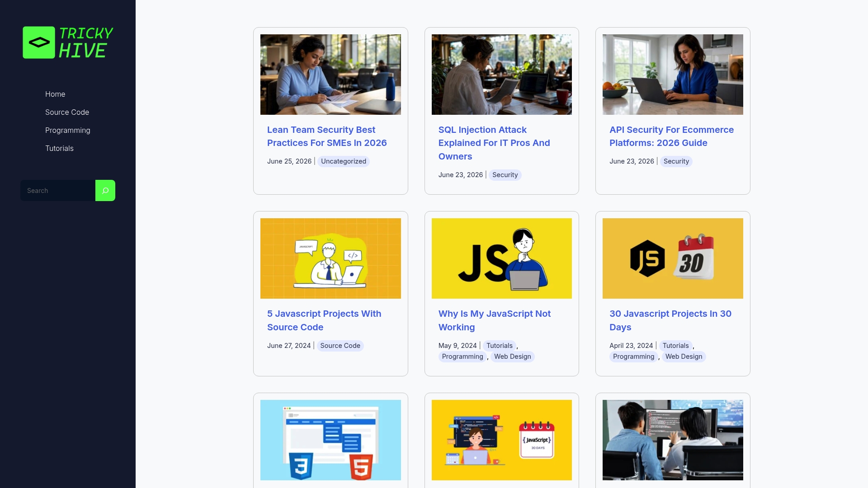Click the 5 Javascript Projects thumbnail image

pos(330,258)
